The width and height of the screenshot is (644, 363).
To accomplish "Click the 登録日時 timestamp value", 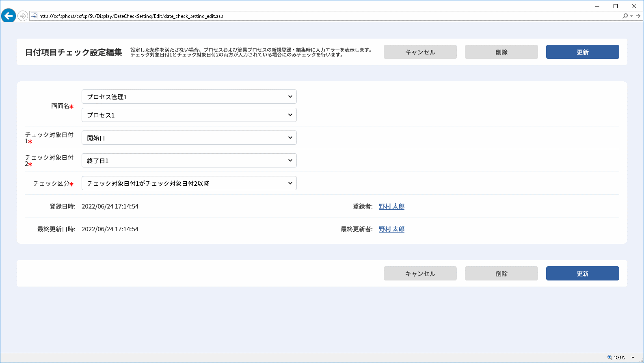I will pos(110,206).
